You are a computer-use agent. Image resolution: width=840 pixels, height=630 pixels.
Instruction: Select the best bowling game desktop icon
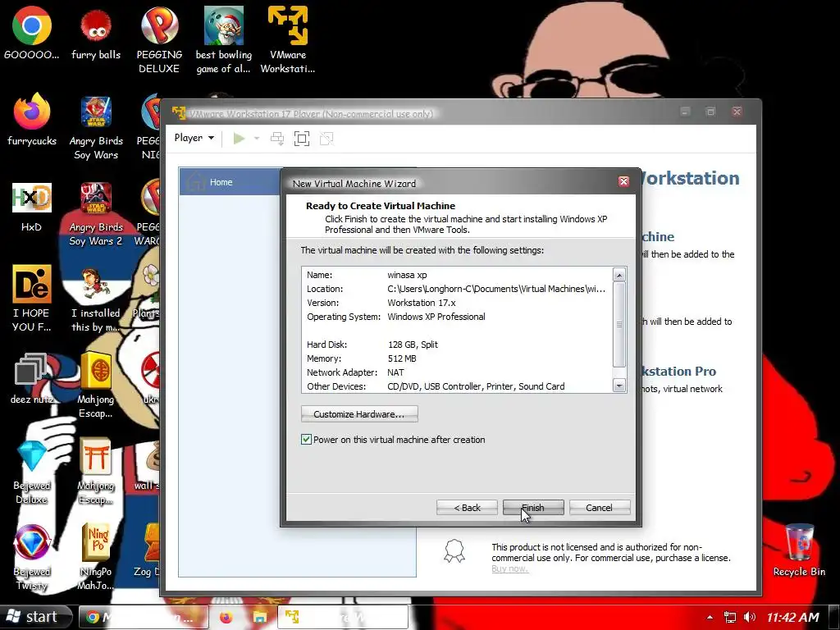(x=223, y=39)
